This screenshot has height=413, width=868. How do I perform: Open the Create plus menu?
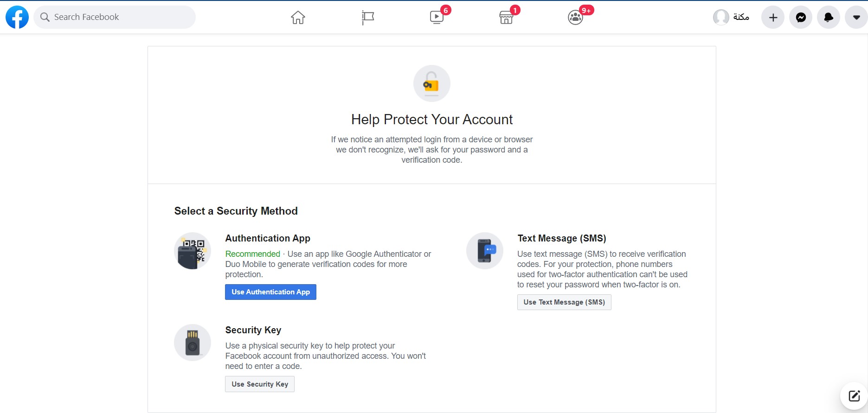(773, 18)
